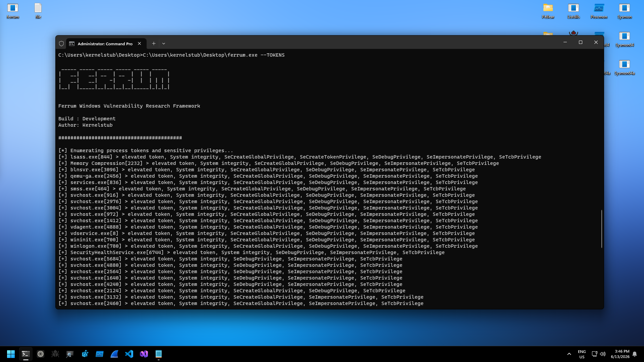The height and width of the screenshot is (362, 644).
Task: Launch Visual Studio from the taskbar
Action: click(x=144, y=354)
